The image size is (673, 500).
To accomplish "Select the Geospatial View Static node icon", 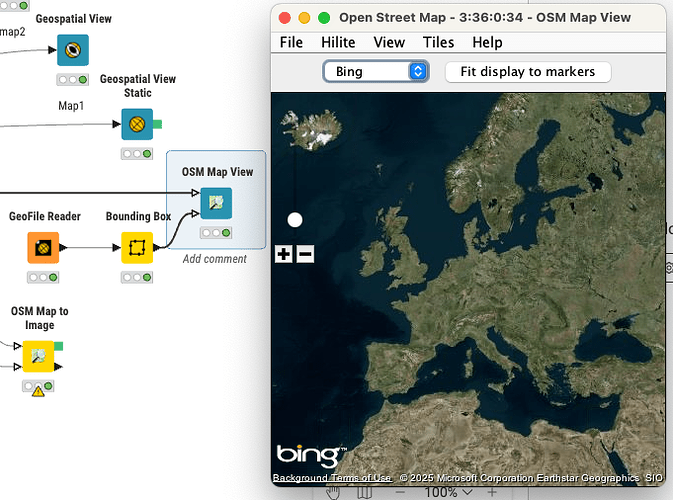I will (137, 124).
